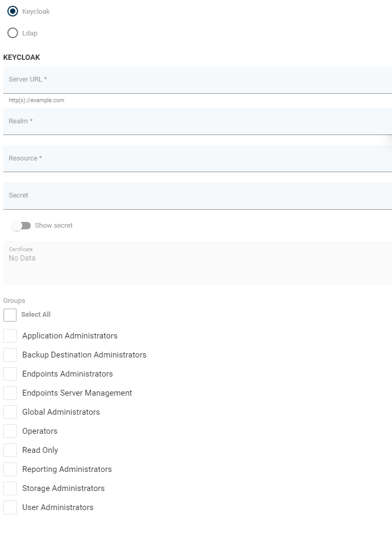Select the Storage Administrators checkbox
392x554 pixels.
point(10,488)
